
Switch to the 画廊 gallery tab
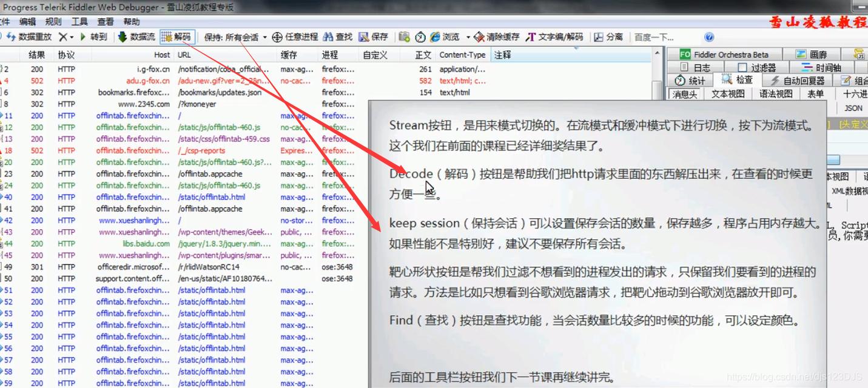[811, 55]
